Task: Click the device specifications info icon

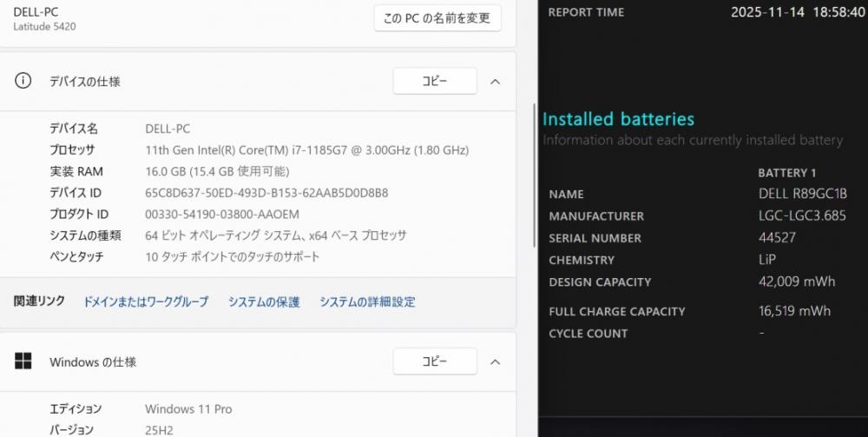Action: (x=23, y=81)
